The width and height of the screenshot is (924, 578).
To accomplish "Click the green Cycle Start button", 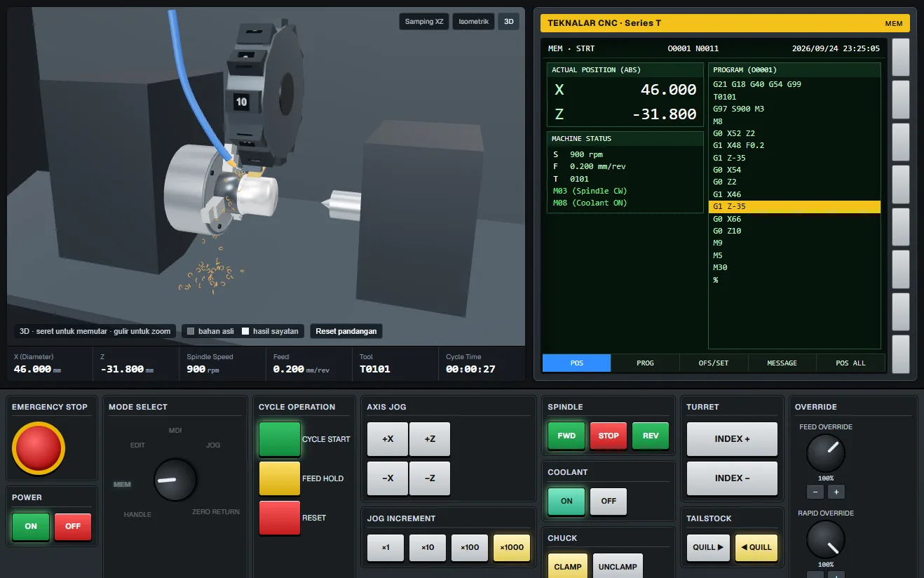I will click(x=280, y=439).
